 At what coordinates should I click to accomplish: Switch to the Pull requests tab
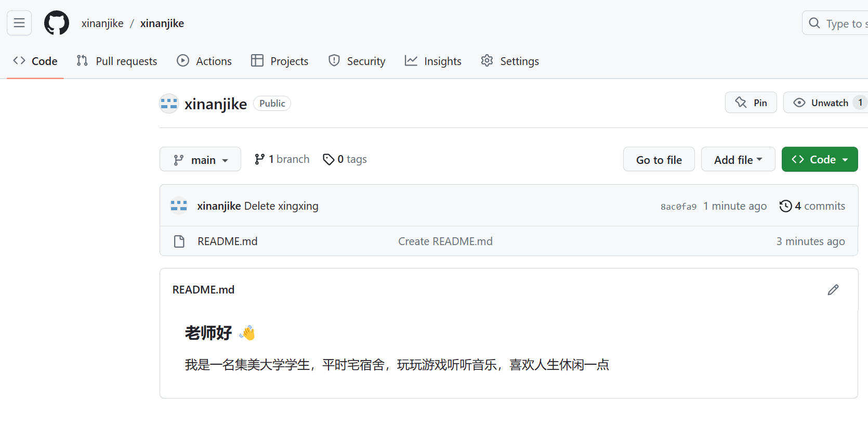click(x=117, y=61)
